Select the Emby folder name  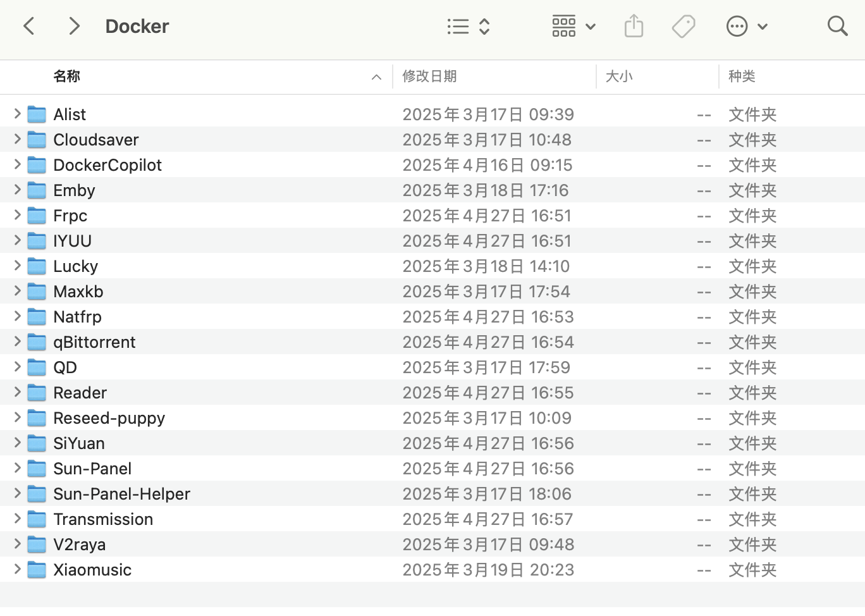[74, 190]
